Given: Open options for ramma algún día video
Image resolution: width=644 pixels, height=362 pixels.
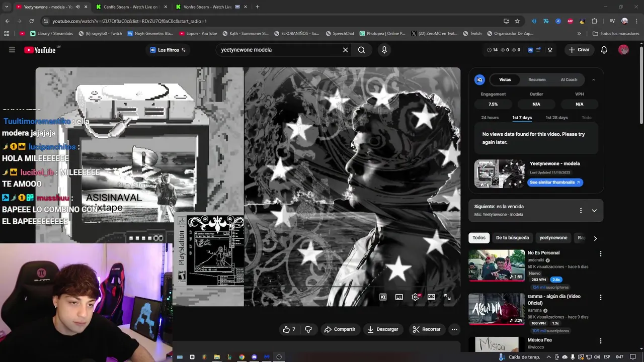Looking at the screenshot, I should click(600, 297).
